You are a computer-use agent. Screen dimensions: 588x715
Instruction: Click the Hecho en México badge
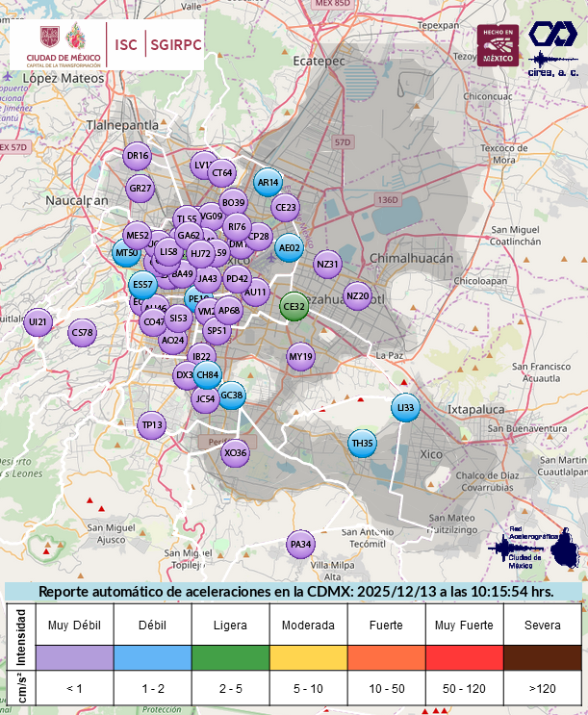click(x=498, y=45)
